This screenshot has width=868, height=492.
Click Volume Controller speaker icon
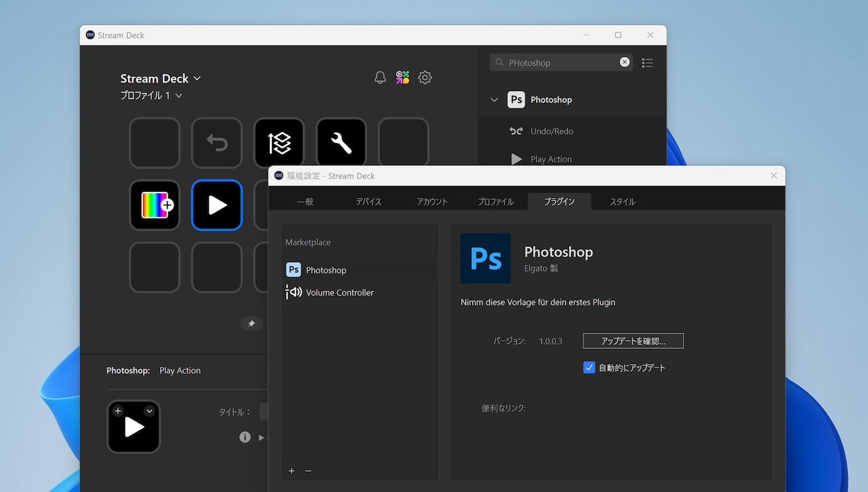[x=294, y=292]
